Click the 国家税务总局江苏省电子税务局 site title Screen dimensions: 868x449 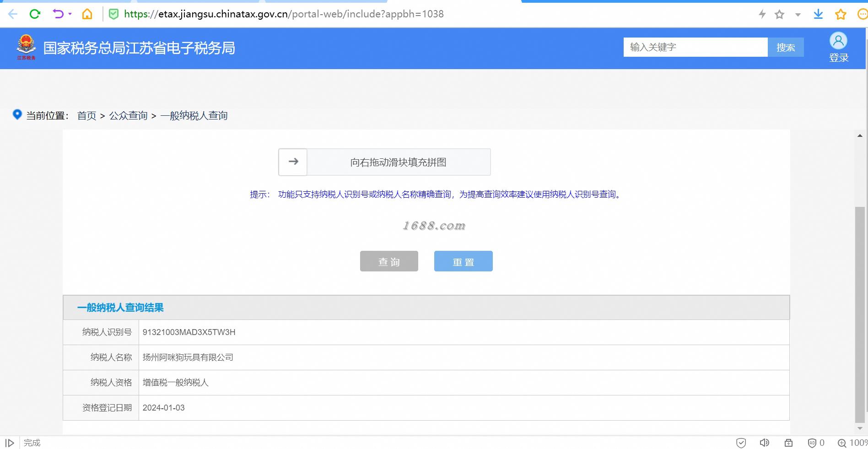tap(139, 48)
